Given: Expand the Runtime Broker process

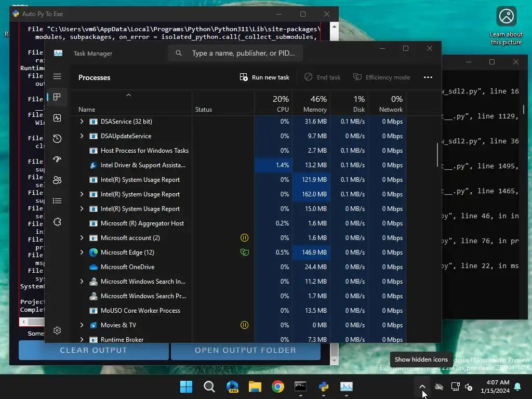Looking at the screenshot, I should (x=82, y=339).
